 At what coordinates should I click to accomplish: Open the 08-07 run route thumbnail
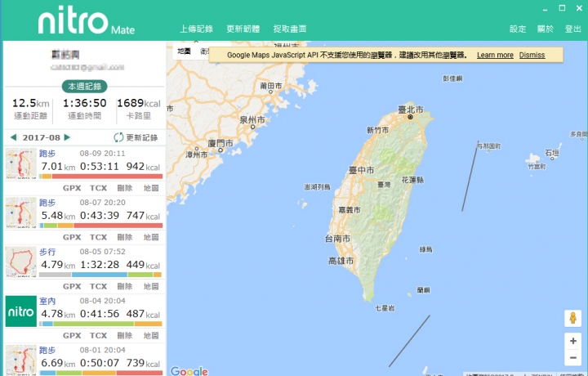click(x=21, y=213)
